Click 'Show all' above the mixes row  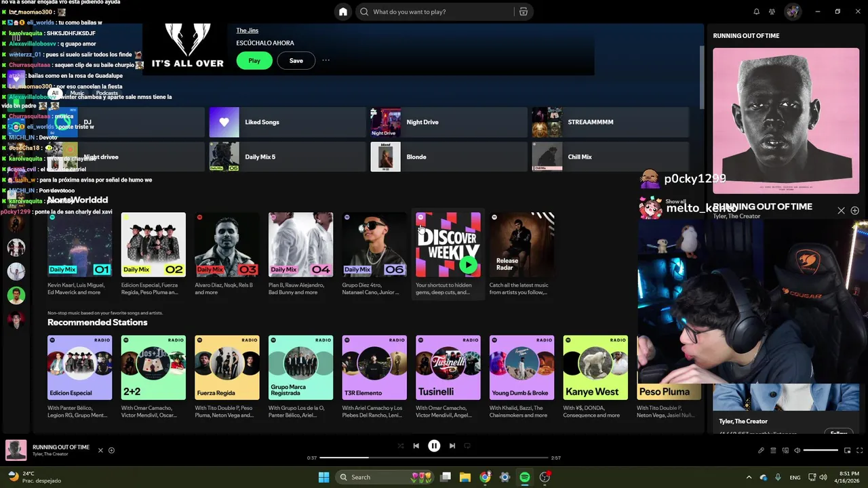pos(675,201)
